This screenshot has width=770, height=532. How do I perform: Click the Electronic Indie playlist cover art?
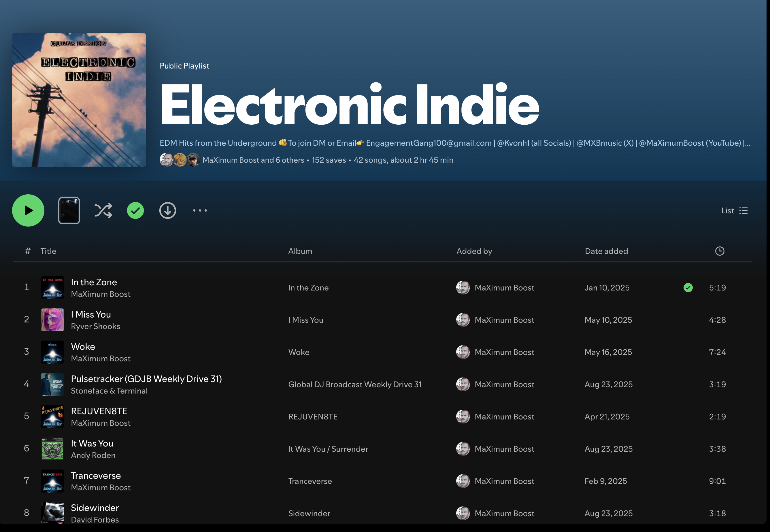pos(79,100)
